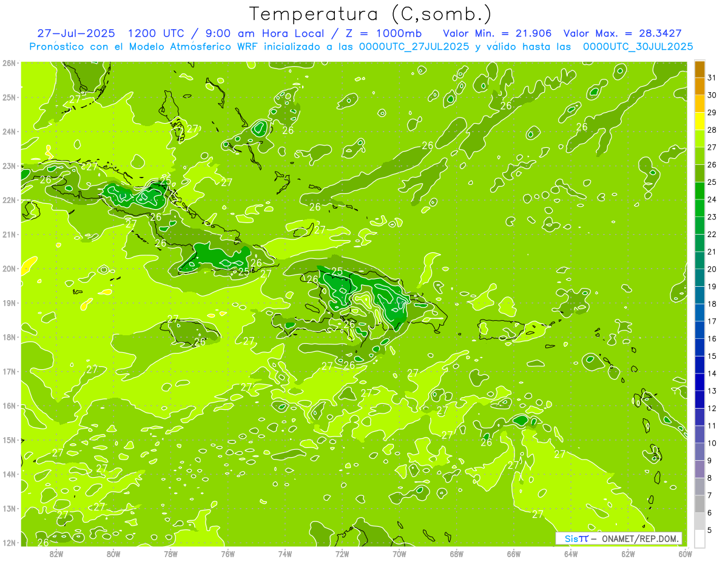Click the latitude axis label "26N"

click(9, 63)
